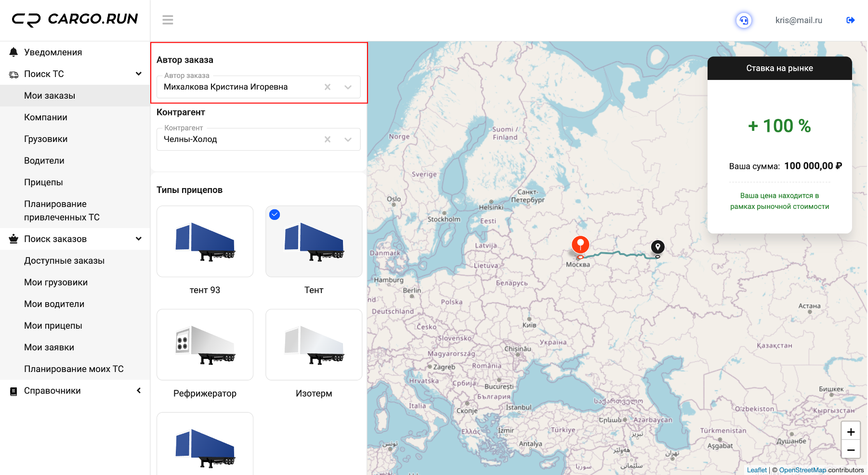Image resolution: width=868 pixels, height=475 pixels.
Task: Open the Контрагент dropdown arrow
Action: coord(348,140)
